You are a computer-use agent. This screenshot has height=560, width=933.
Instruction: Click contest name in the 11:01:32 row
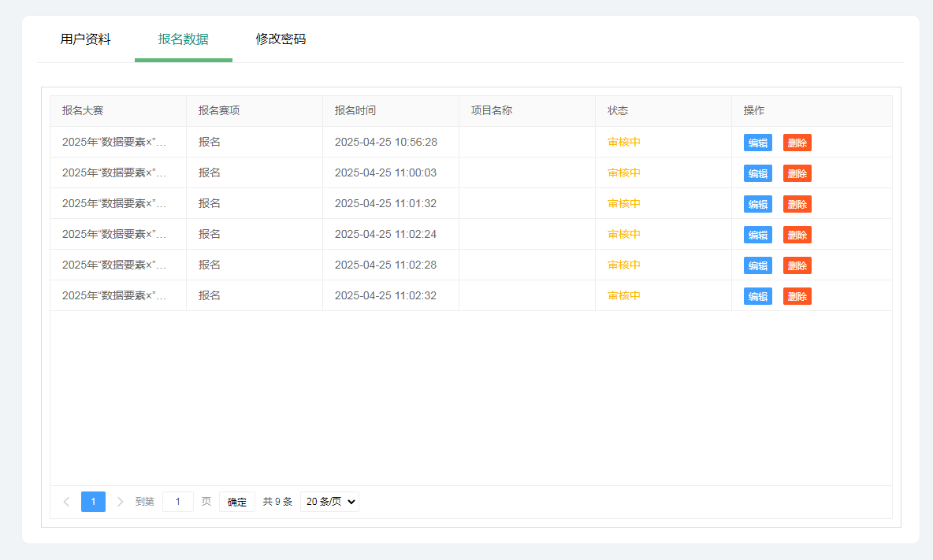tap(114, 203)
